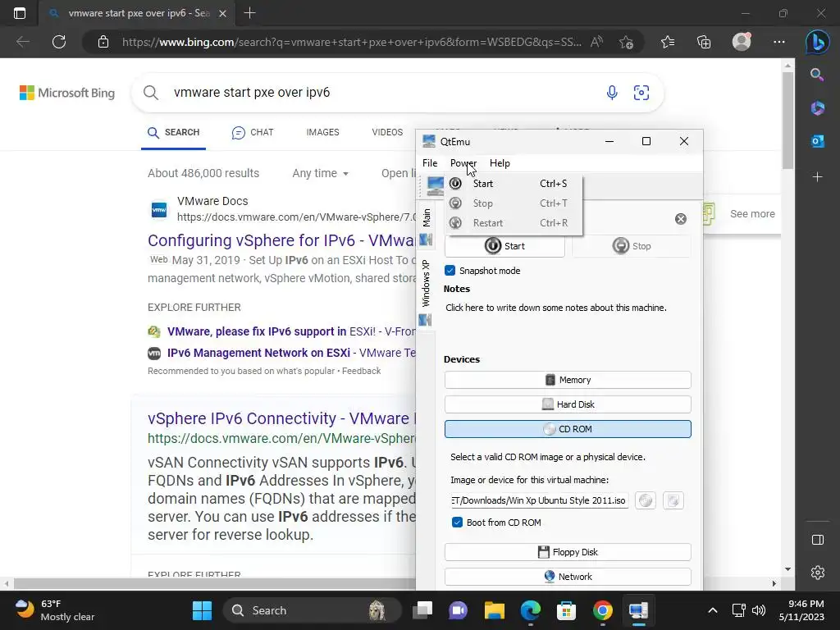The image size is (840, 630).
Task: Open the Windows Start menu
Action: pos(202,610)
